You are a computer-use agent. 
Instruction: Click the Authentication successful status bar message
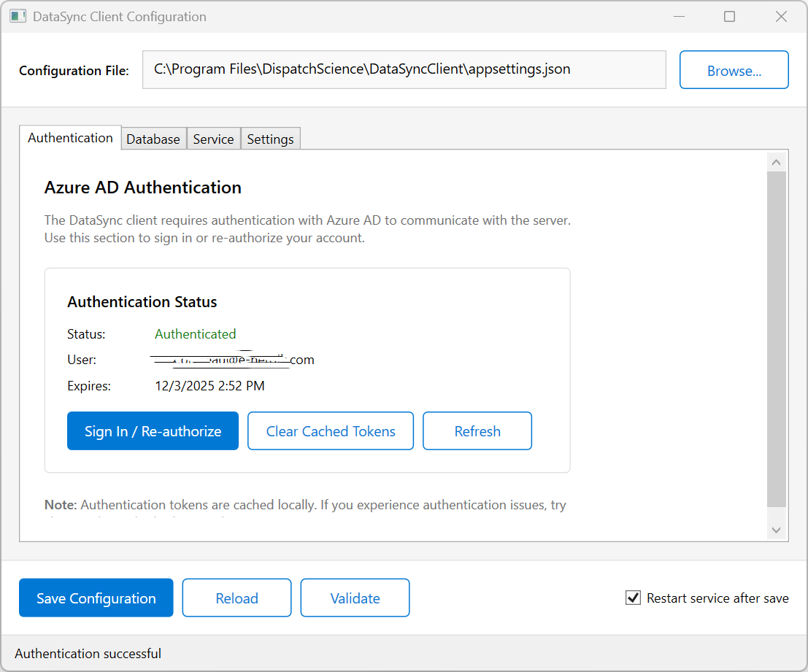pos(88,653)
